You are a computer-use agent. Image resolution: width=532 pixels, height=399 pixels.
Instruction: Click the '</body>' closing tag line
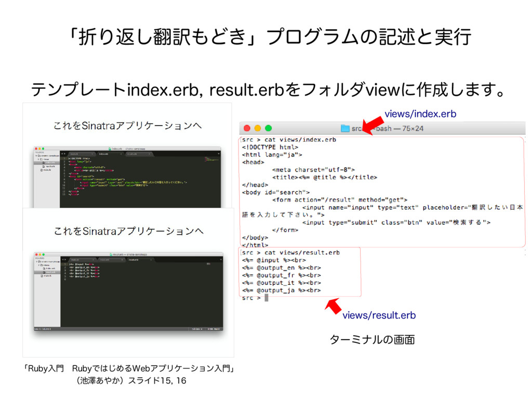click(x=255, y=237)
